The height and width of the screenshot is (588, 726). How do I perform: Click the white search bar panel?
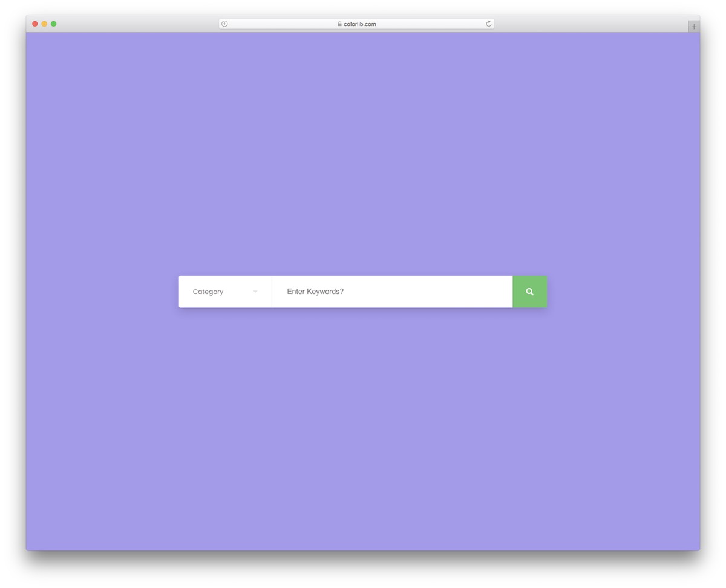345,291
